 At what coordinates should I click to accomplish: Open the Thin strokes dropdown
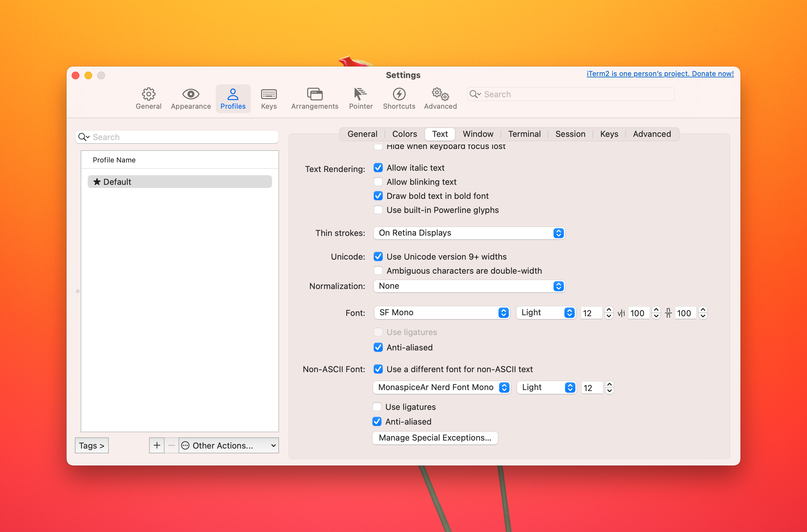[x=469, y=233]
